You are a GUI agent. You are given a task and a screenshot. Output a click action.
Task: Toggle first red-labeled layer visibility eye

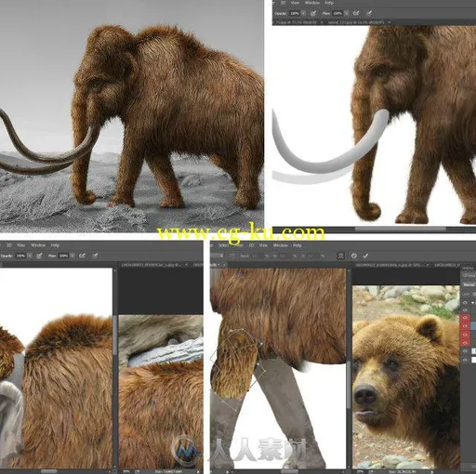point(465,318)
